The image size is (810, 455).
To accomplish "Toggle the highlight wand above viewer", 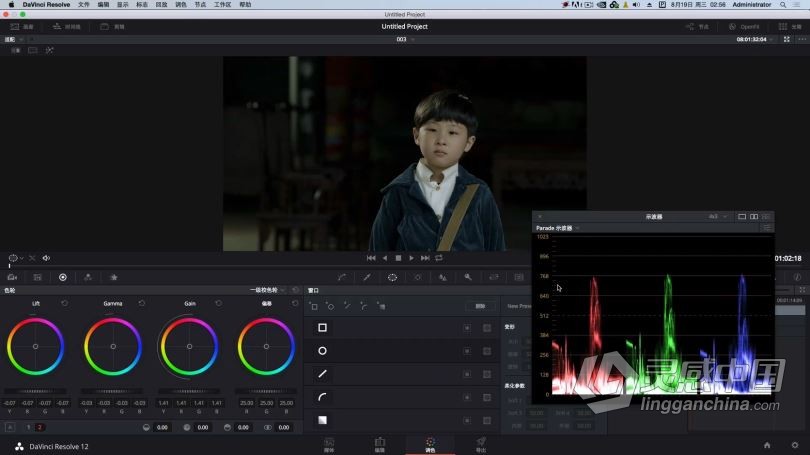I will pyautogui.click(x=50, y=50).
